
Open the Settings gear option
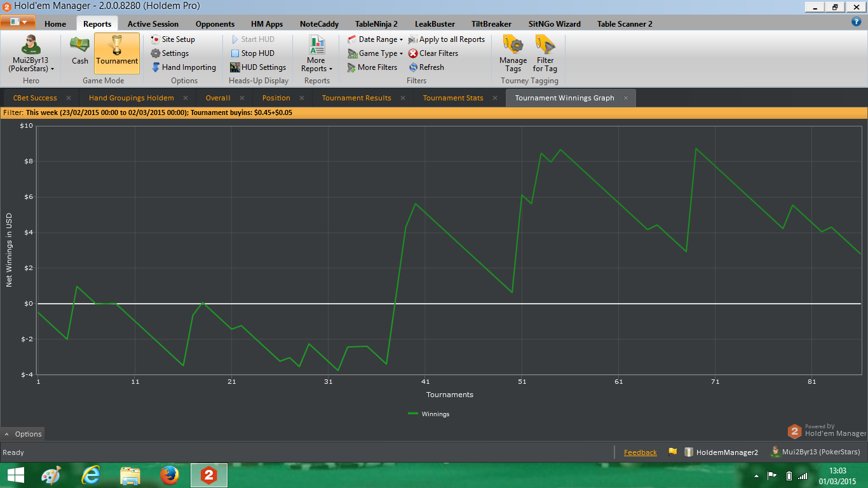(170, 53)
